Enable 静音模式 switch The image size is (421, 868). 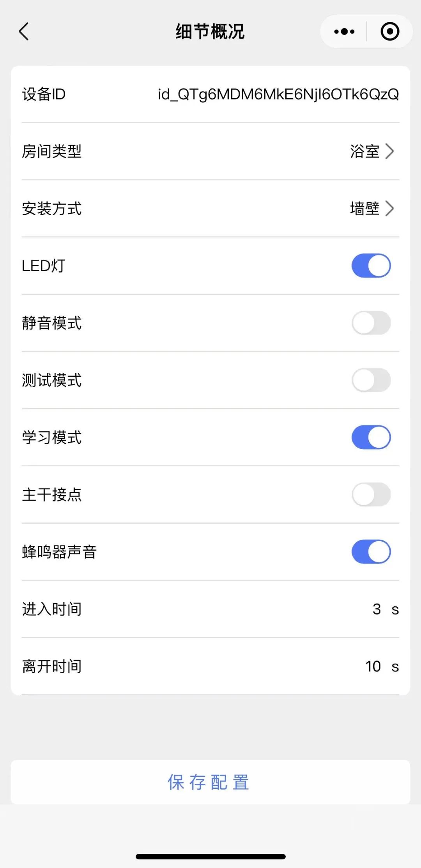coord(371,323)
